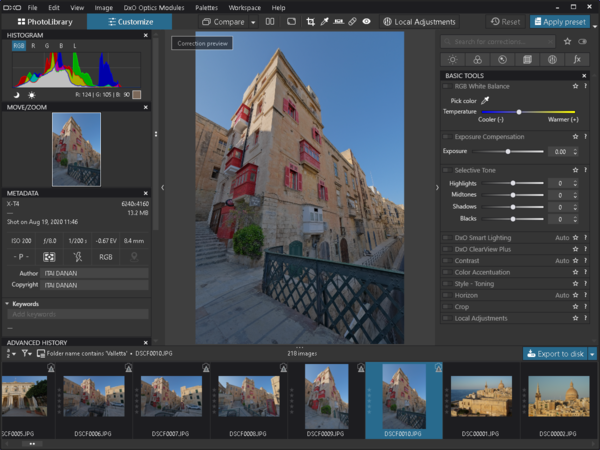
Task: Toggle the red-eye preview icon
Action: click(x=367, y=21)
